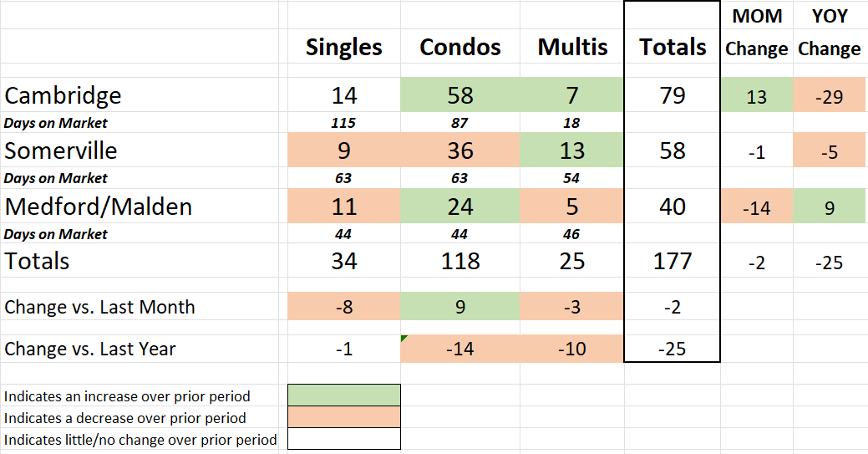Click the green increase legend swatch
The image size is (868, 454).
[x=343, y=395]
